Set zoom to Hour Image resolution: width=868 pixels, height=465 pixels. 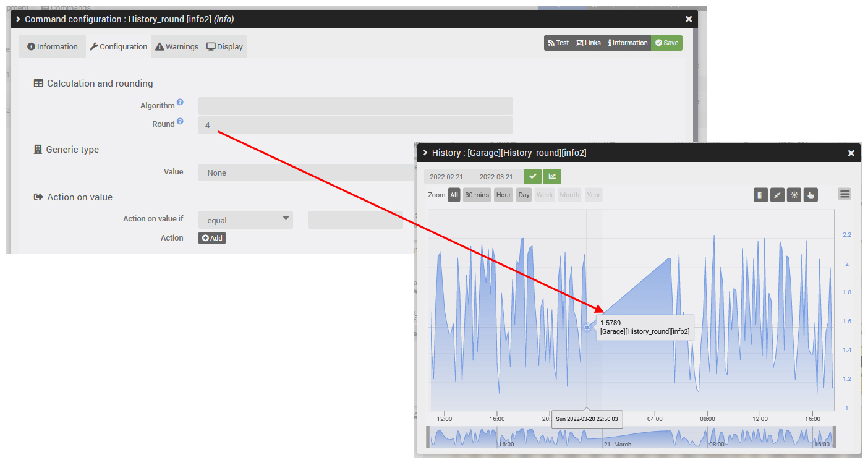(503, 195)
